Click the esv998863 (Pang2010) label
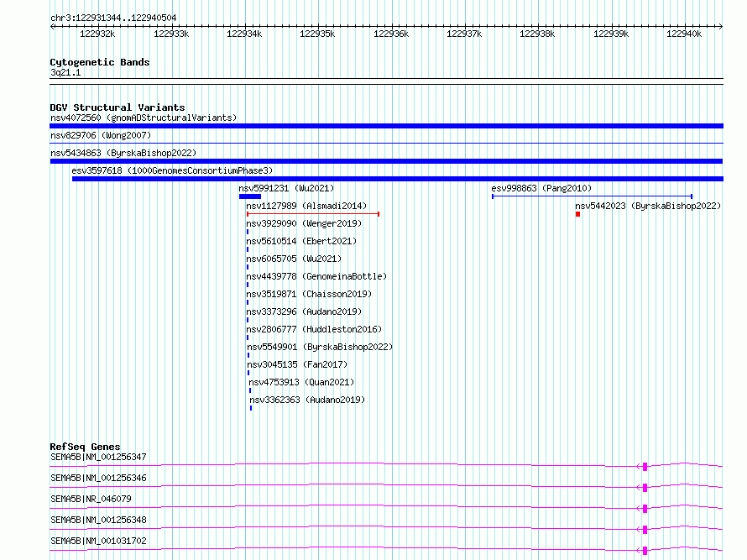 pyautogui.click(x=541, y=188)
